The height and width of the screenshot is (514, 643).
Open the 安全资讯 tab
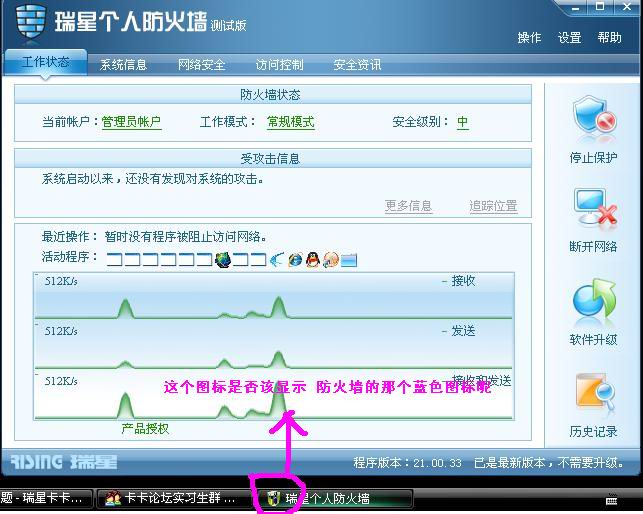(357, 64)
